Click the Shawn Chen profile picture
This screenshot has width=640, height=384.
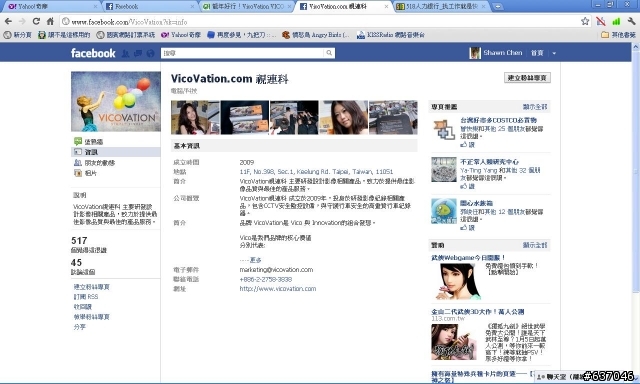[475, 53]
